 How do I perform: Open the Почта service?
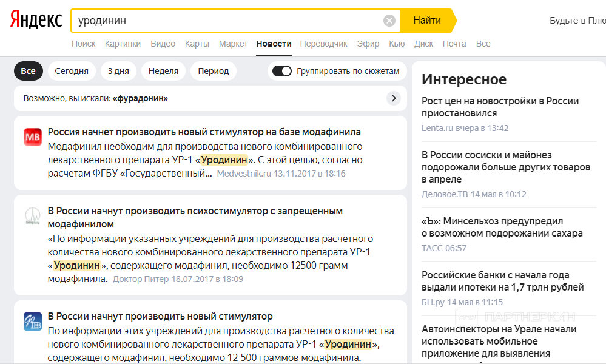click(x=454, y=44)
